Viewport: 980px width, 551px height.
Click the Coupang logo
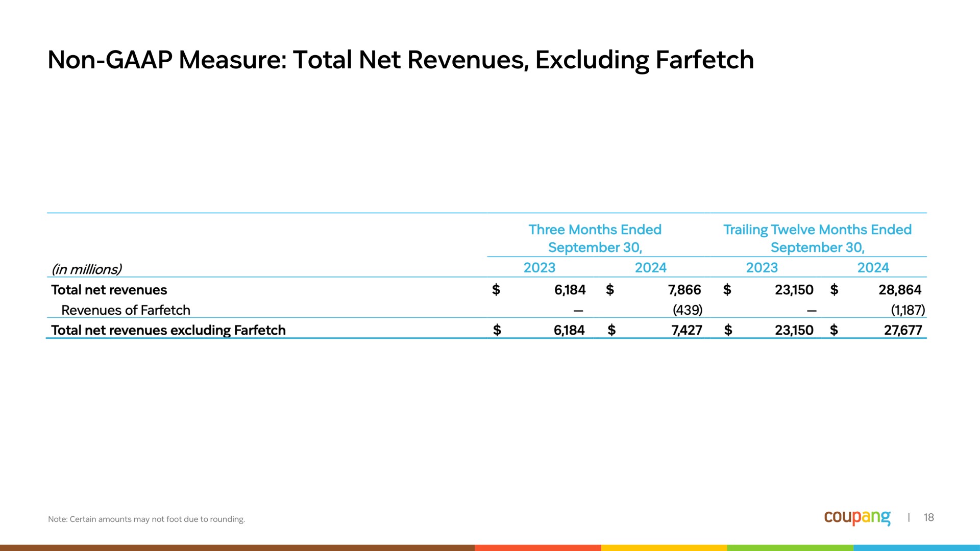[x=857, y=518]
